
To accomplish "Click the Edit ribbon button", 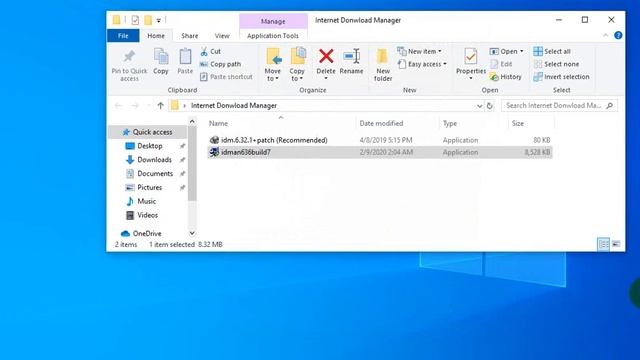I will tap(501, 64).
